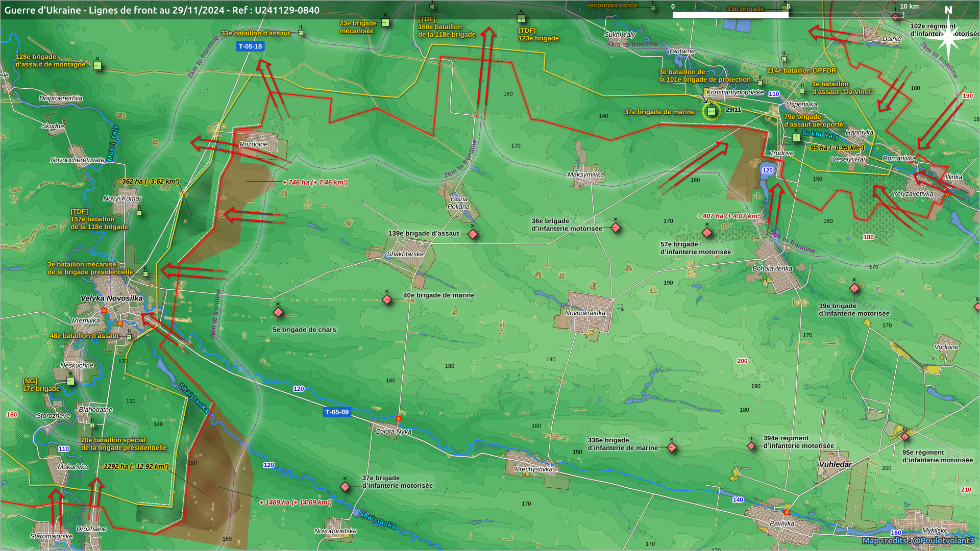Click the north compass star
The image size is (980, 551).
[x=948, y=37]
